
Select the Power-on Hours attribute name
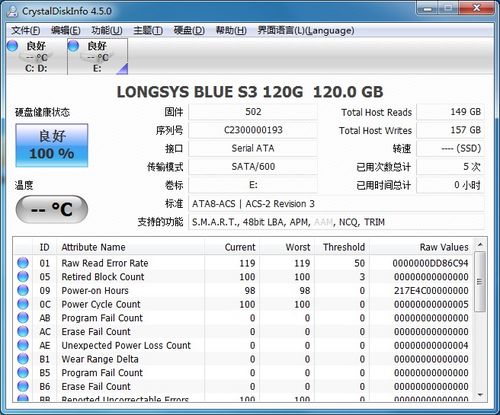95,290
